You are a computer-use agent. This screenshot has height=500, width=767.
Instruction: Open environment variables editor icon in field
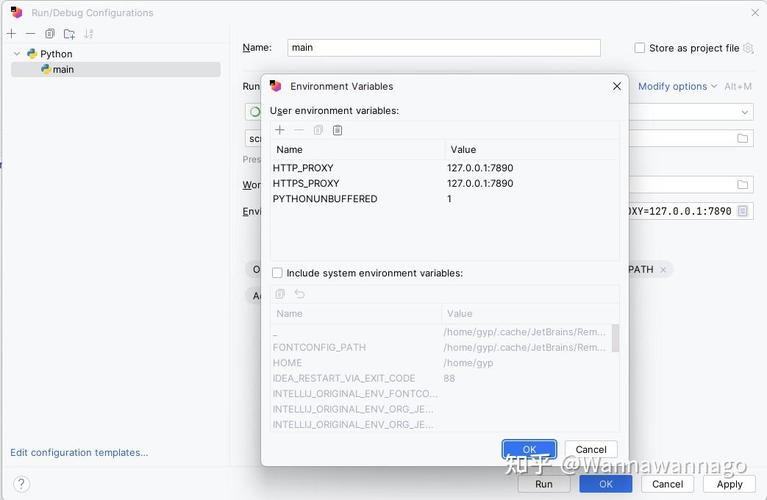pyautogui.click(x=743, y=211)
